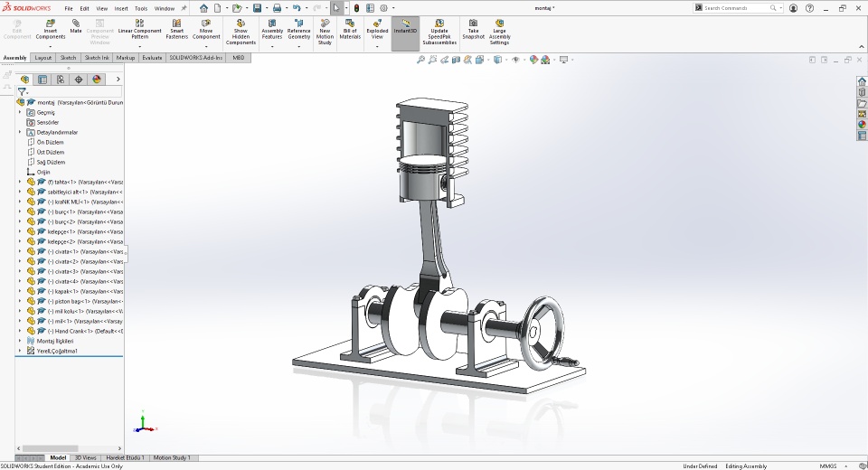Select the kelepçe<2> component
Viewport: 868px width, 470px height.
[75, 241]
